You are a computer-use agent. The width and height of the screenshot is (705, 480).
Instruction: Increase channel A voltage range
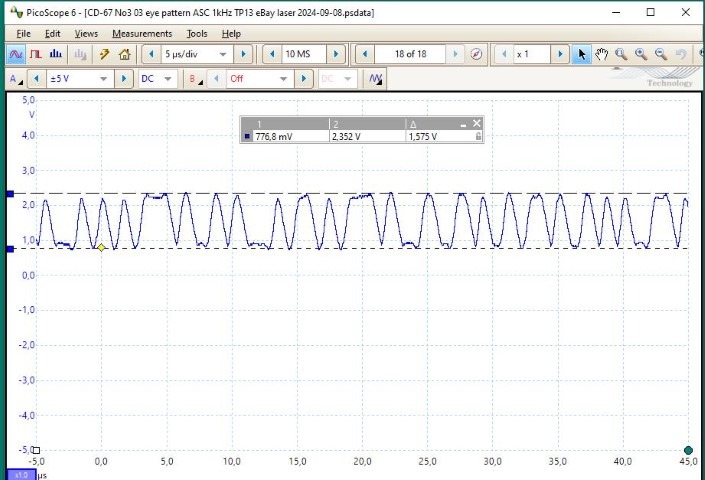click(x=124, y=79)
